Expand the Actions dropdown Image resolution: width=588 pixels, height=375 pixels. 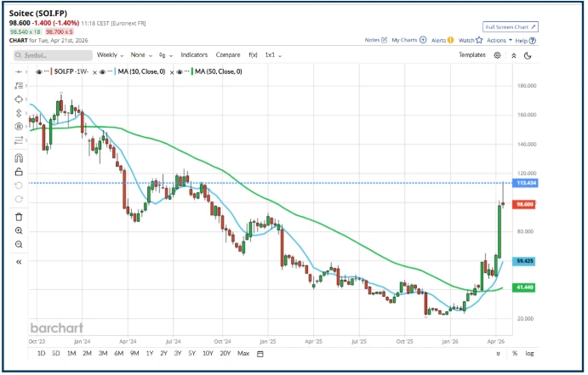click(x=500, y=40)
